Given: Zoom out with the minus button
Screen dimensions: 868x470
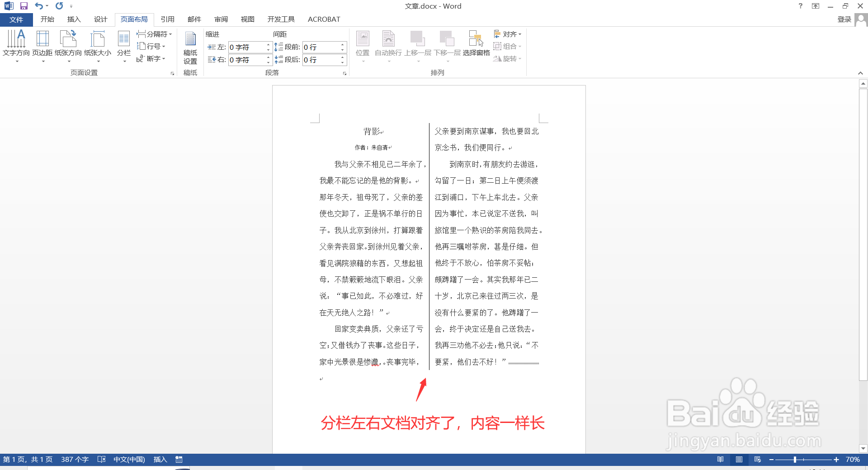Looking at the screenshot, I should 771,460.
